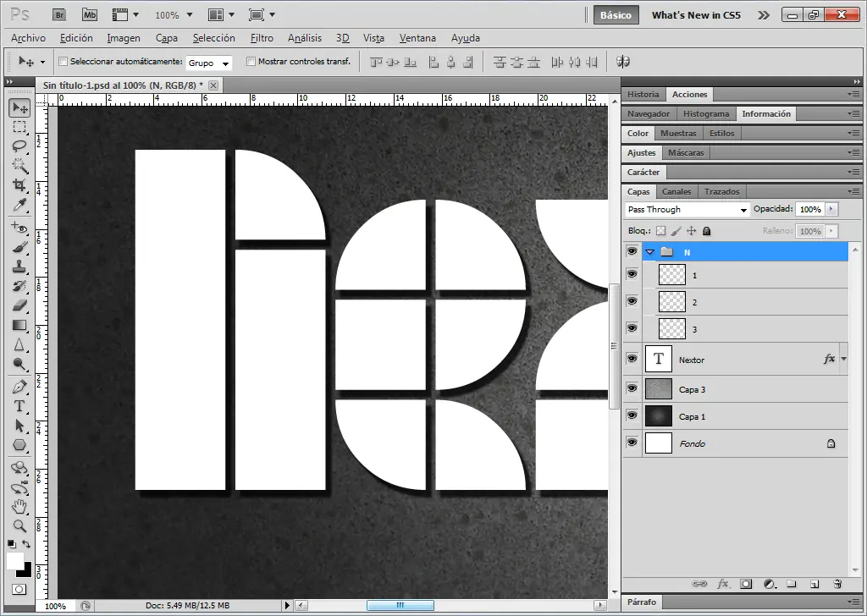Select the Pen tool
This screenshot has width=867, height=616.
pos(19,387)
